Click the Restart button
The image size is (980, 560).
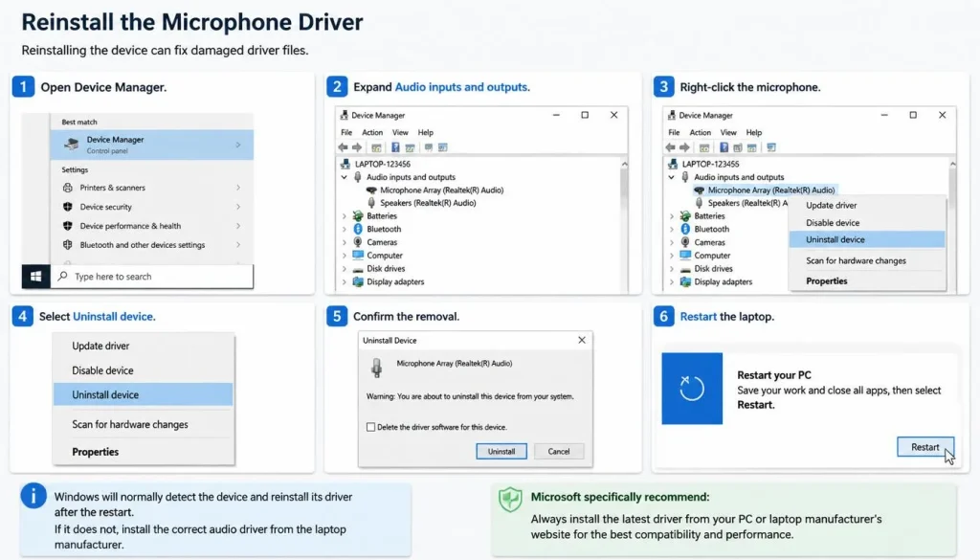click(925, 447)
